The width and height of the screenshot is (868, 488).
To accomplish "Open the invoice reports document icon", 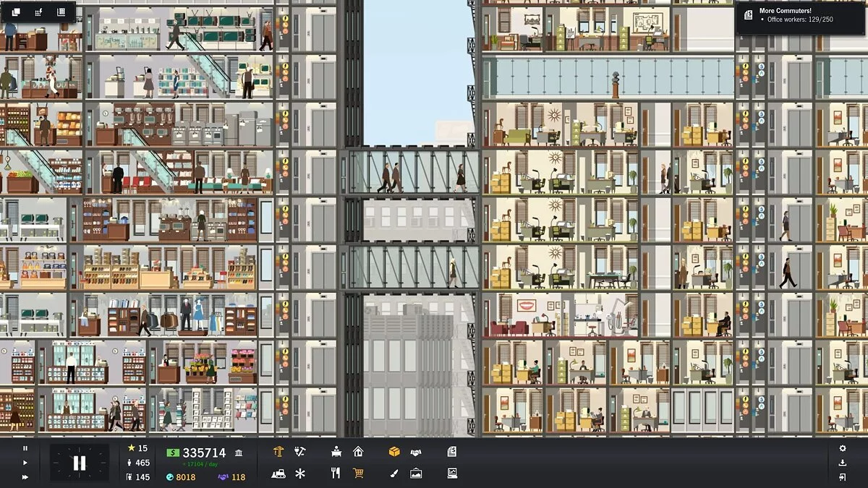I will point(452,452).
